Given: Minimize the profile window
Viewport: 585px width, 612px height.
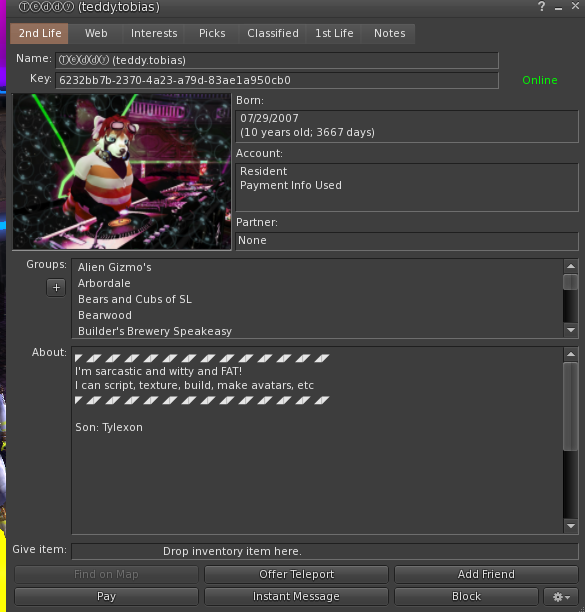Looking at the screenshot, I should 558,7.
